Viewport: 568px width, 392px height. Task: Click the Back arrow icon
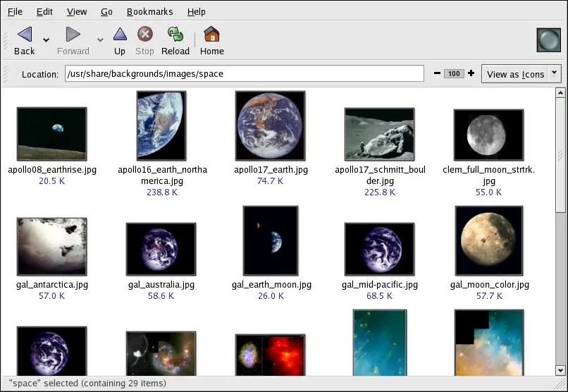(24, 35)
